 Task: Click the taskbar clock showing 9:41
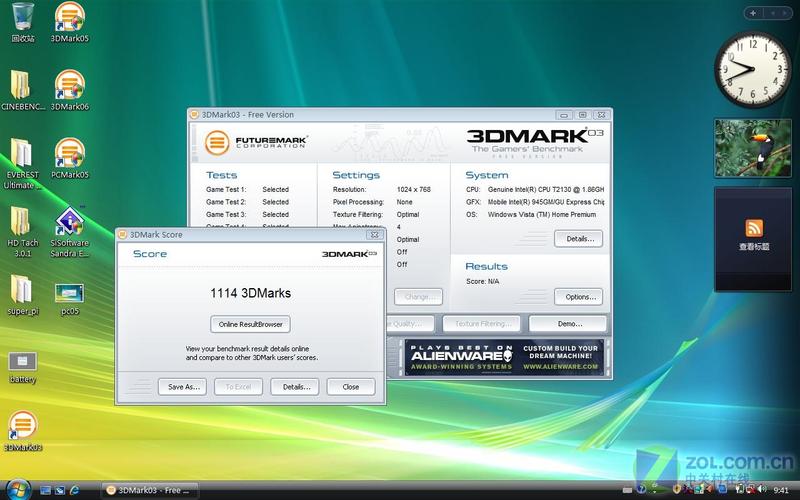[x=781, y=490]
